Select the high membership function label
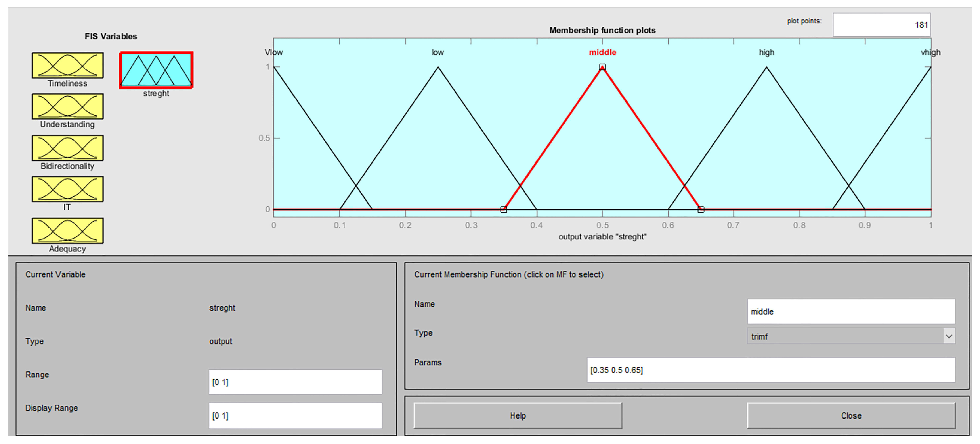 [x=766, y=52]
